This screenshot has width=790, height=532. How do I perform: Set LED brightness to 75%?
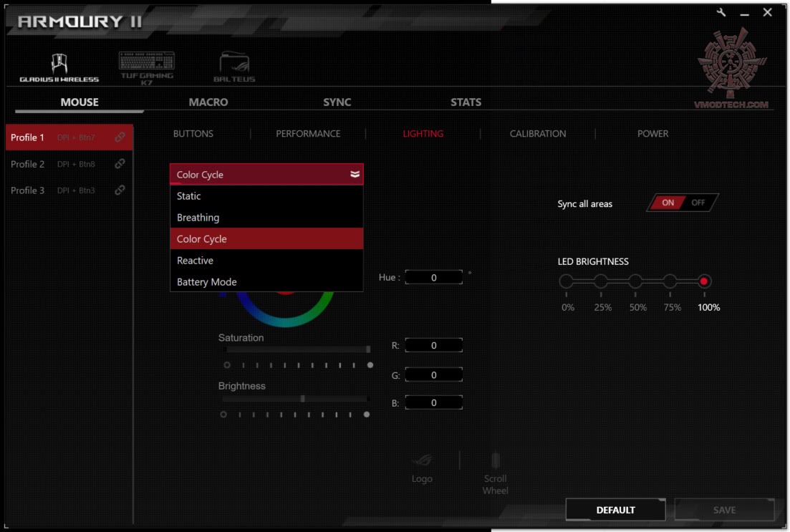click(670, 281)
